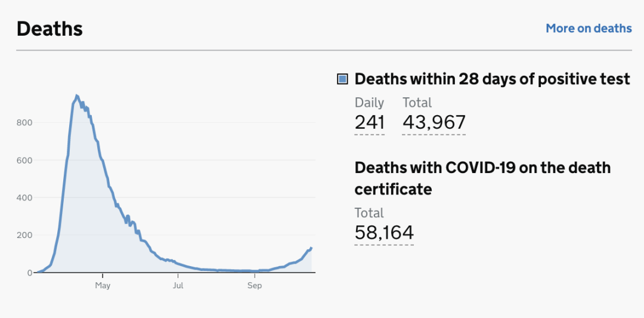Click the Daily label above 241
Image resolution: width=644 pixels, height=318 pixels.
369,102
